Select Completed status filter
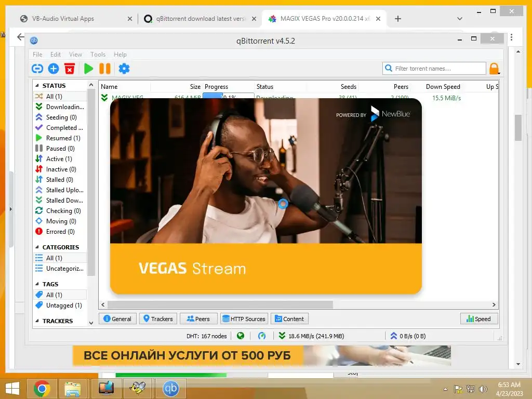 click(60, 128)
